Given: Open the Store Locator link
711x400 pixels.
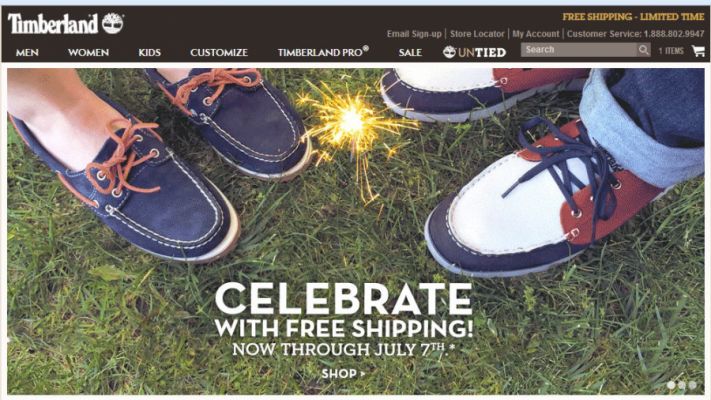Looking at the screenshot, I should point(477,34).
